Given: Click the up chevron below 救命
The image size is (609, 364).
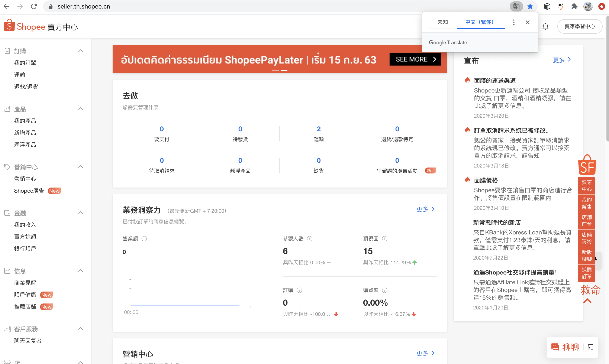Looking at the screenshot, I should pyautogui.click(x=587, y=301).
